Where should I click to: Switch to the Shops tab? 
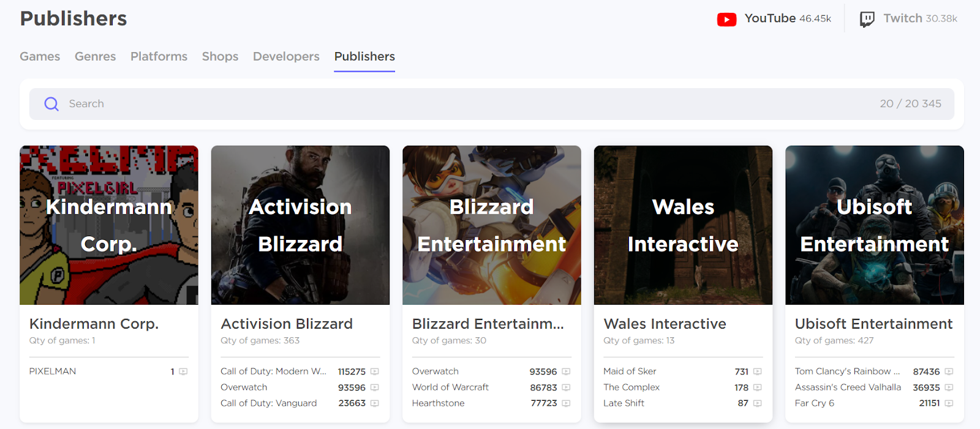coord(220,56)
